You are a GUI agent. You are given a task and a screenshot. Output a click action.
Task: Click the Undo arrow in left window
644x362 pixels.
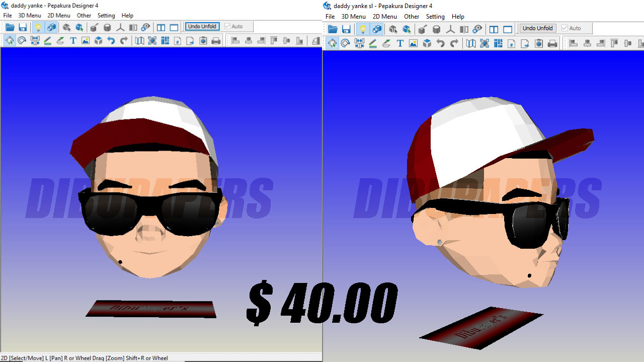111,41
